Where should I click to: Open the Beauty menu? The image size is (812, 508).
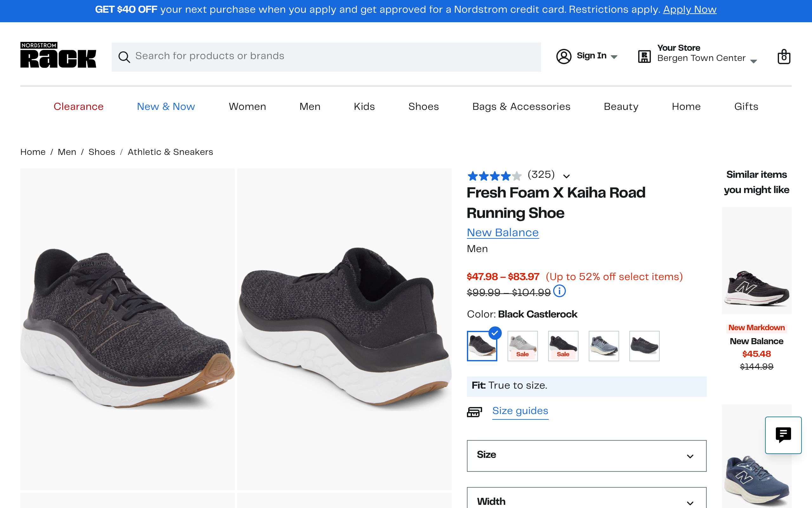[621, 106]
